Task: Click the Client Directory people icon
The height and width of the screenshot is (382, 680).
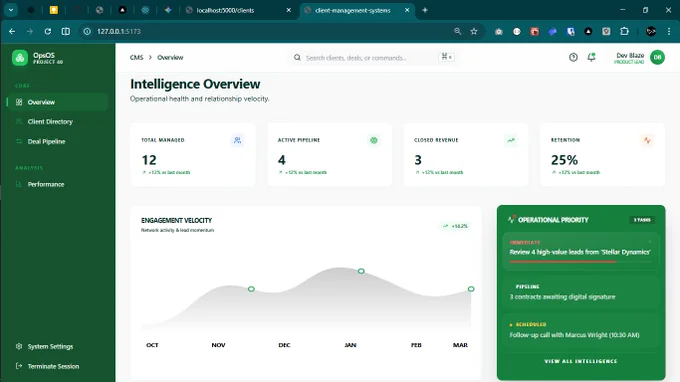Action: pyautogui.click(x=19, y=121)
